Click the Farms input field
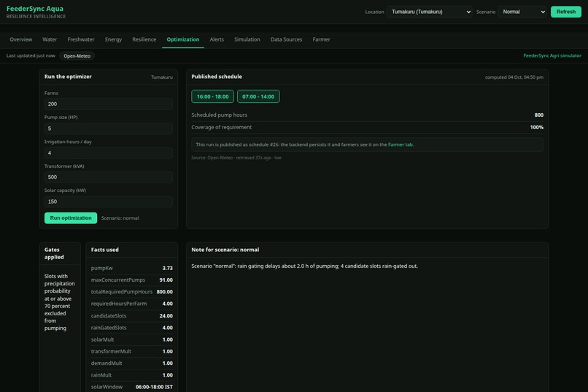588x392 pixels. tap(109, 104)
